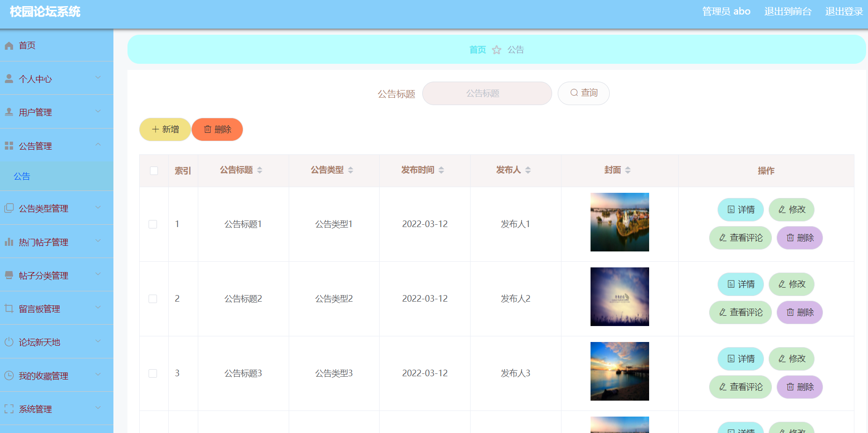Viewport: 868px width, 433px height.
Task: Expand the 帖子分类管理 menu chevron
Action: pyautogui.click(x=98, y=274)
